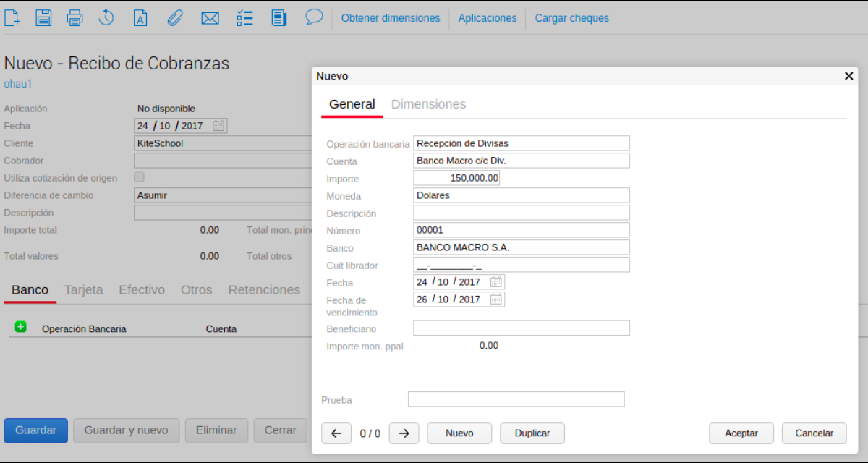Click into the Beneficiario text field

pos(521,328)
